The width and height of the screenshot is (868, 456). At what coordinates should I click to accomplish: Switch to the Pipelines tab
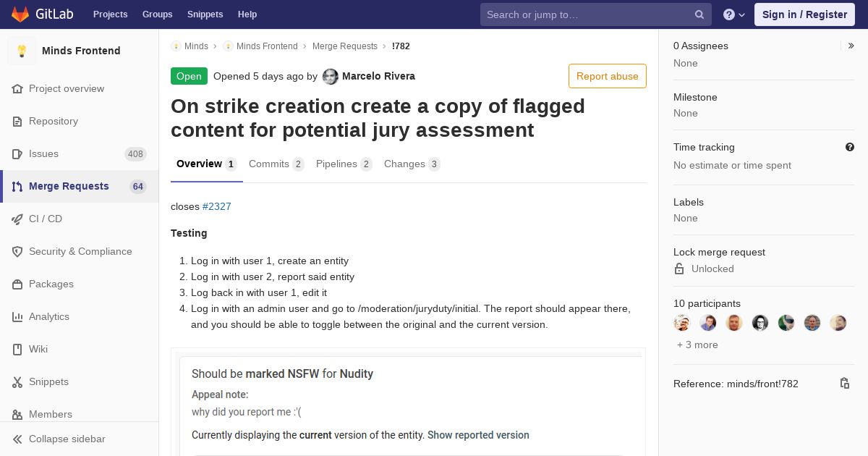pyautogui.click(x=344, y=164)
